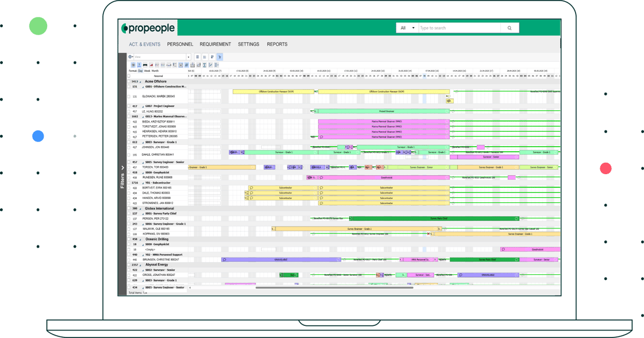Click the checkmark toolbar icon beside the Σ icon
The height and width of the screenshot is (338, 644).
[210, 64]
